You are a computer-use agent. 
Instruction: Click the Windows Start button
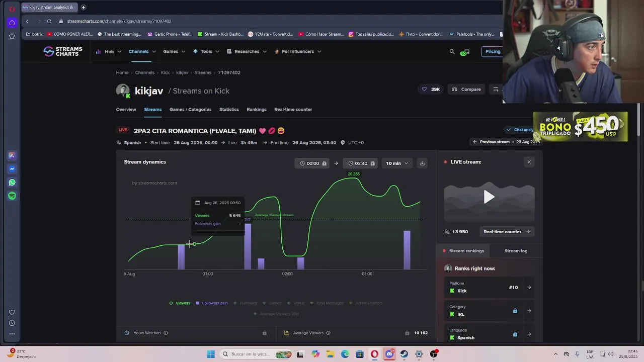(x=211, y=354)
